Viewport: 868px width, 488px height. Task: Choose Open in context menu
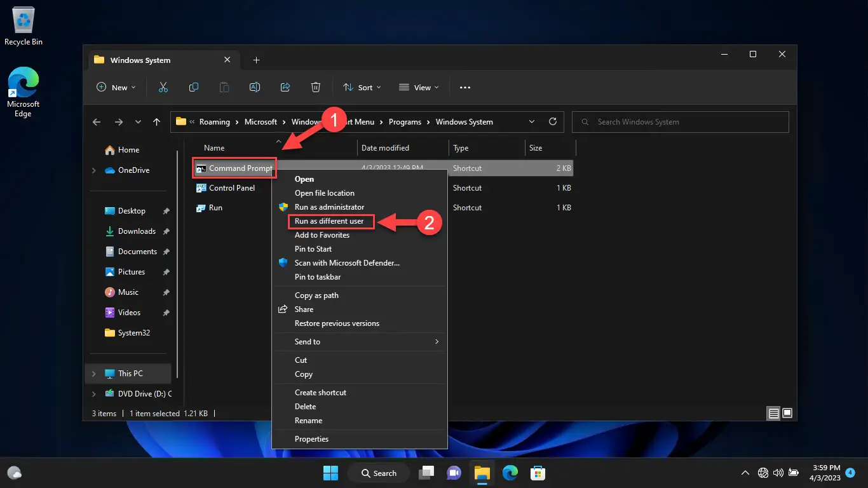click(x=359, y=179)
